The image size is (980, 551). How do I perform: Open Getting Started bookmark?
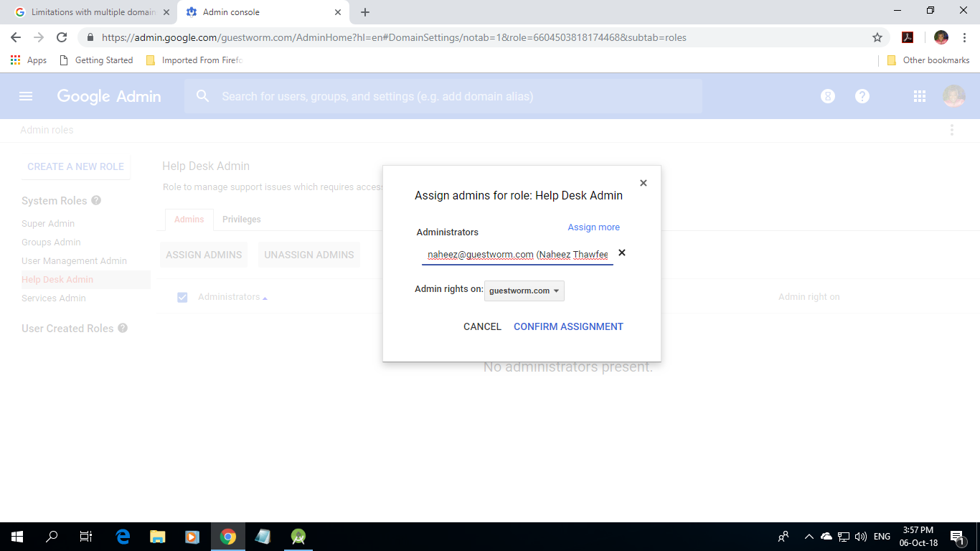point(96,60)
